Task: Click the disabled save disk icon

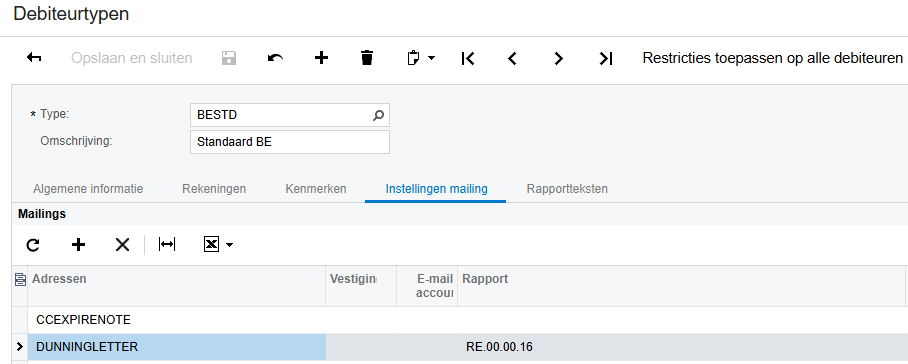Action: click(229, 58)
